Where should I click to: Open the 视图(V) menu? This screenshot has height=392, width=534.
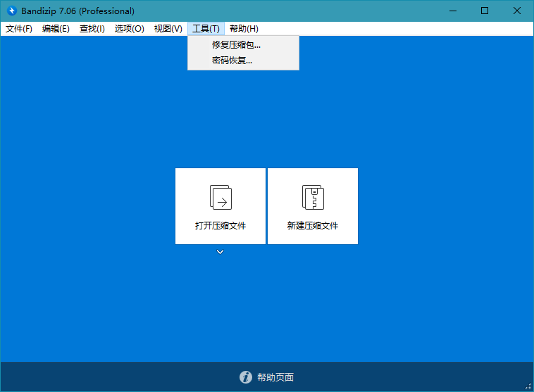[168, 29]
